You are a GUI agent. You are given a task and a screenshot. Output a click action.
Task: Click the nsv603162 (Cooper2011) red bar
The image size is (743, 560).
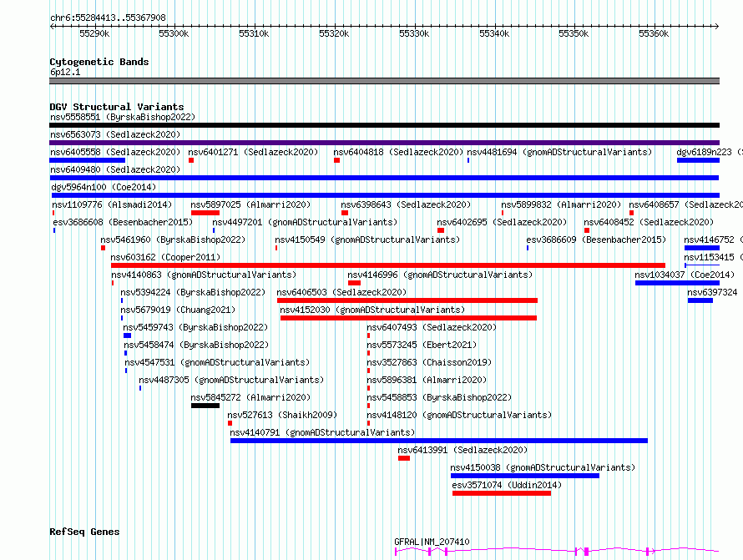(388, 265)
